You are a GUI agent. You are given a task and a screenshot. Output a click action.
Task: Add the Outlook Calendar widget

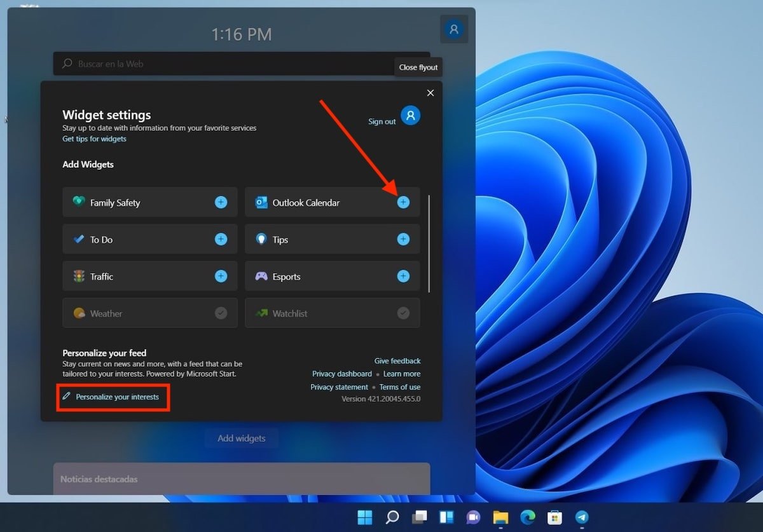(x=403, y=202)
